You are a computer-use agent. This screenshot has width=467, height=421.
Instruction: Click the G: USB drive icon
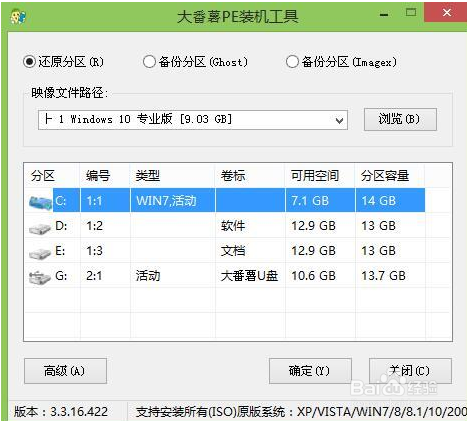click(40, 277)
